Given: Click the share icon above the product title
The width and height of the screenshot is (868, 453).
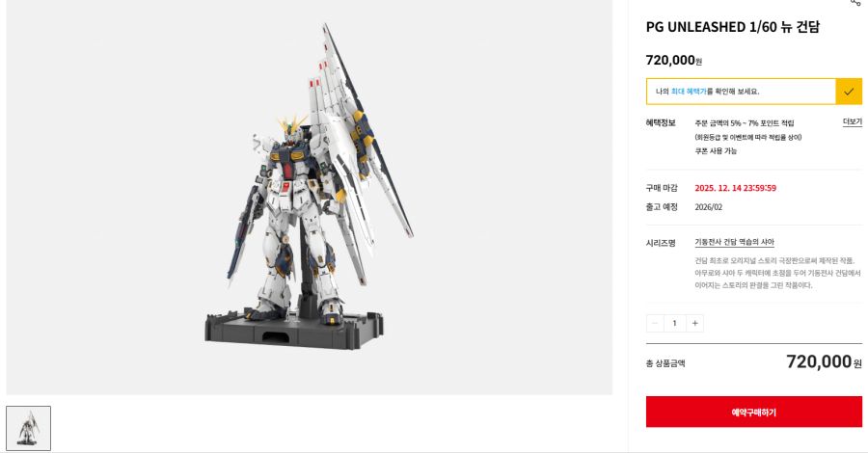Looking at the screenshot, I should [x=855, y=2].
